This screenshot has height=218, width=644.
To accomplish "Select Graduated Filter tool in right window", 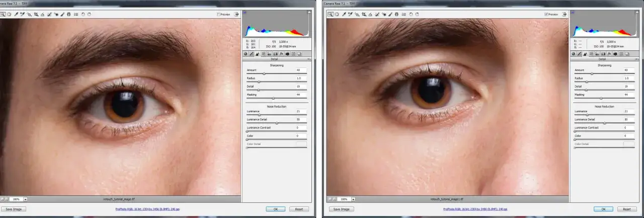I will point(396,14).
